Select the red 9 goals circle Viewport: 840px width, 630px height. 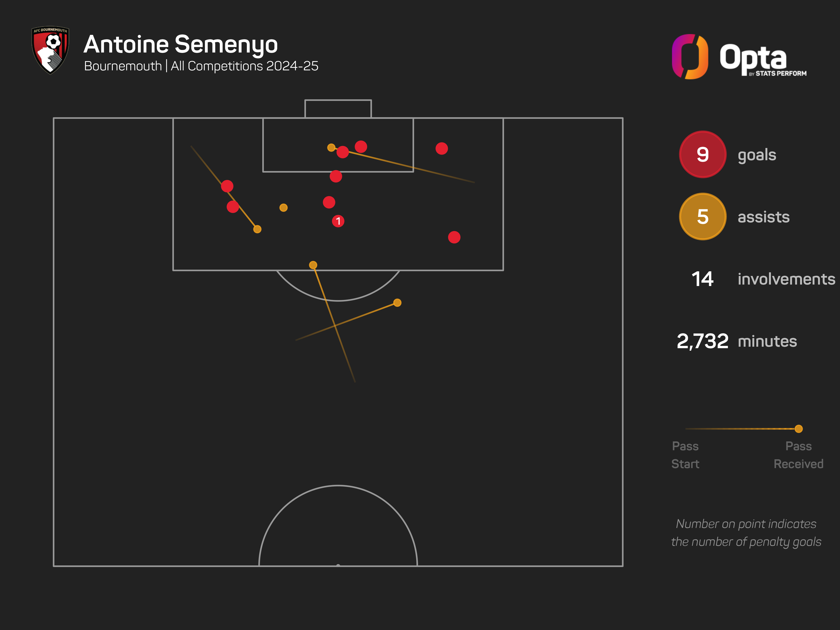[x=702, y=154]
